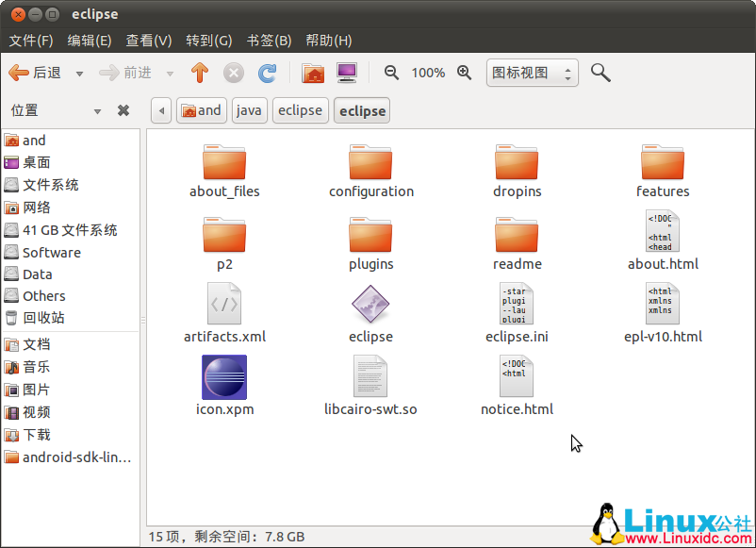Select the dropins folder icon

[517, 162]
